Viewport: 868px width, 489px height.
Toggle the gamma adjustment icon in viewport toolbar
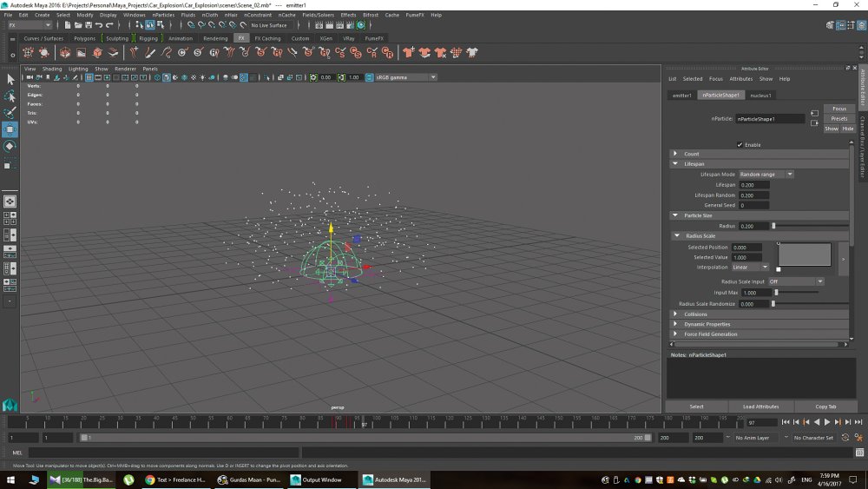(x=341, y=77)
